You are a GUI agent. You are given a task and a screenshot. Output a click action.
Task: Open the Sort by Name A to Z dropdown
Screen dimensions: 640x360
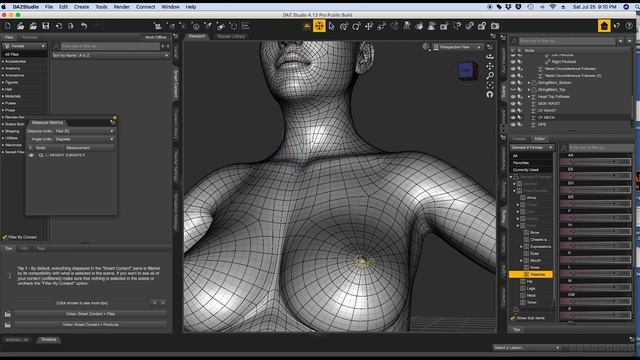click(x=110, y=55)
